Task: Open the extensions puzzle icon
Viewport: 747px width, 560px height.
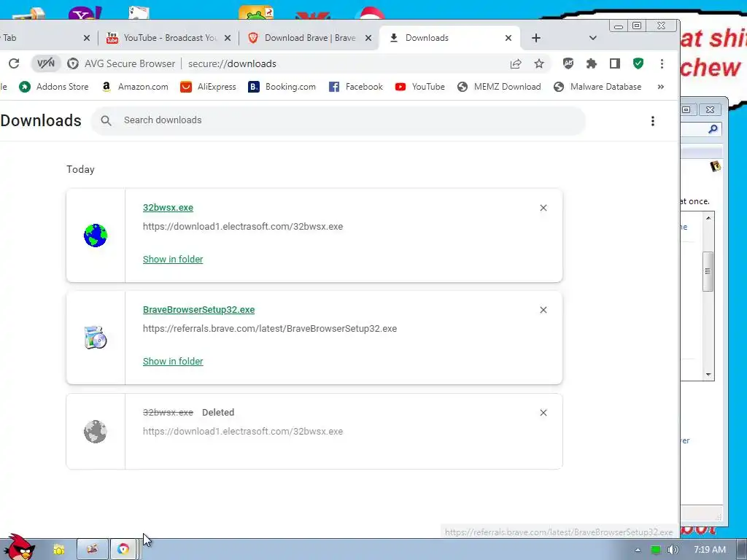Action: (591, 63)
